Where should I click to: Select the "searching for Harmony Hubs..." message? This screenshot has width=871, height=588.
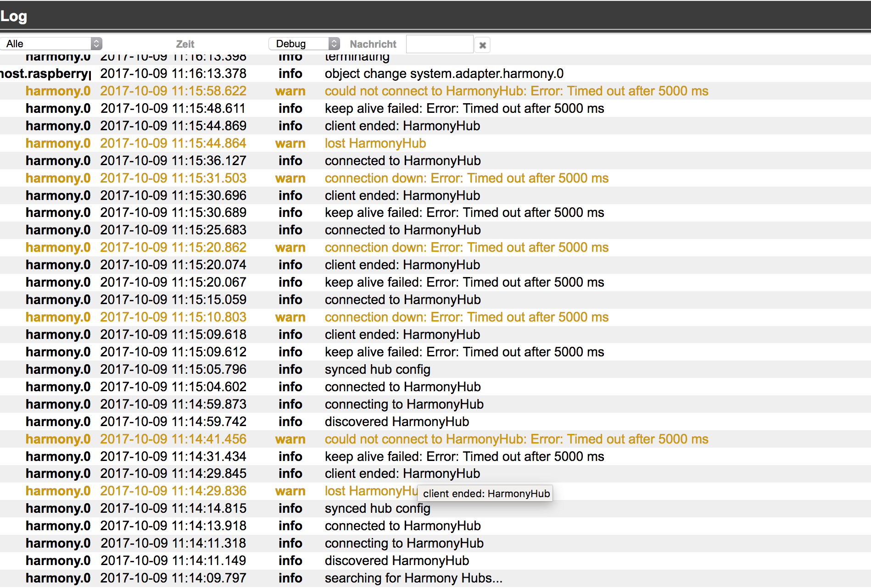click(413, 578)
